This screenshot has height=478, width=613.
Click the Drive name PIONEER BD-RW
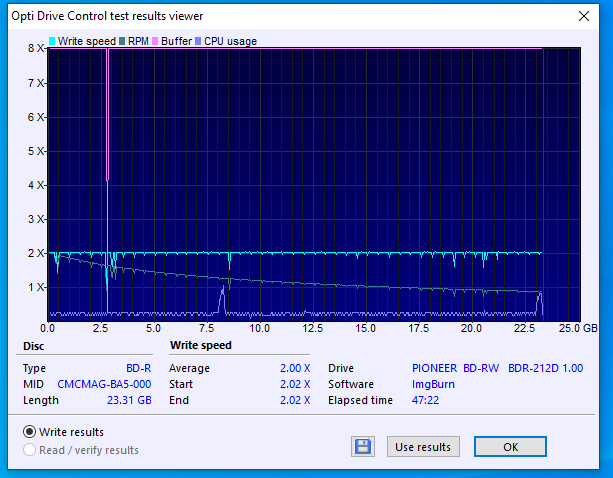[455, 368]
